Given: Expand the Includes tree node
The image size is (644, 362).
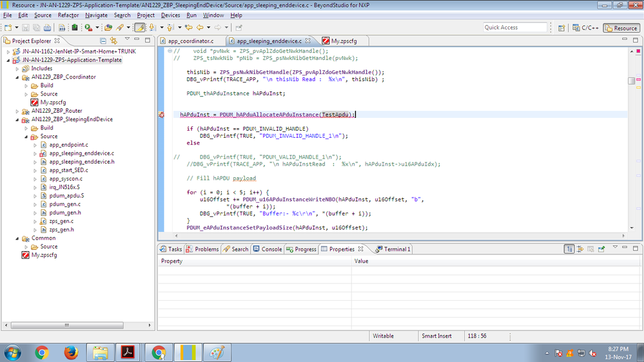Looking at the screenshot, I should click(17, 69).
